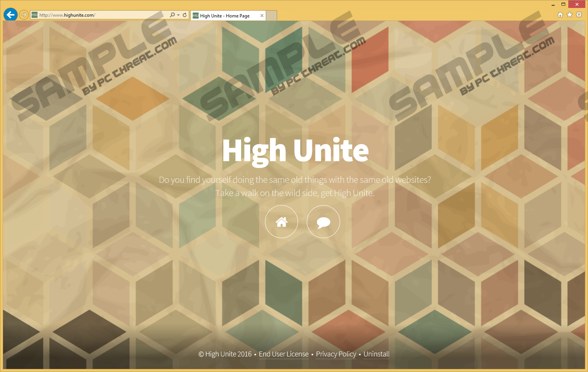Viewport: 588px width, 372px height.
Task: Click the browser Forward arrow button
Action: coord(24,15)
